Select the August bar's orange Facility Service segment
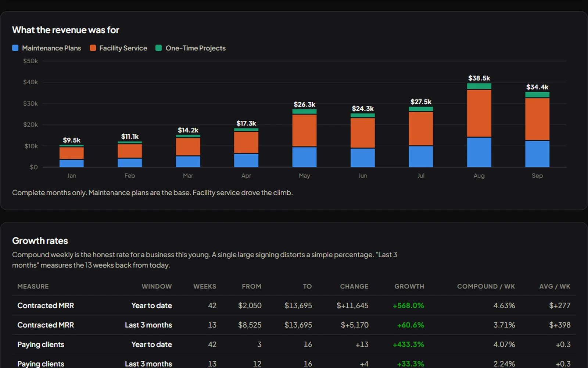 pos(479,113)
